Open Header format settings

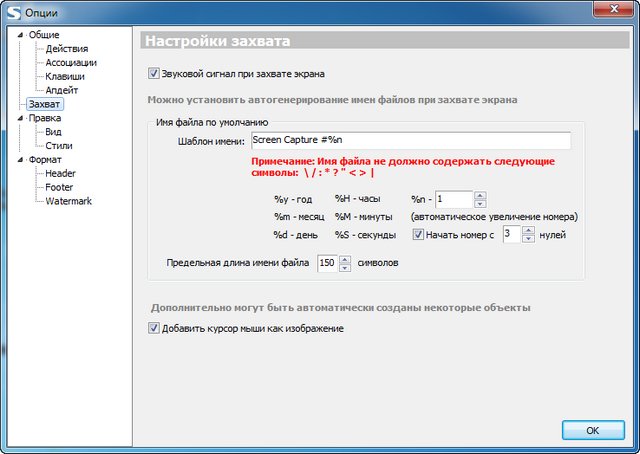[x=60, y=173]
